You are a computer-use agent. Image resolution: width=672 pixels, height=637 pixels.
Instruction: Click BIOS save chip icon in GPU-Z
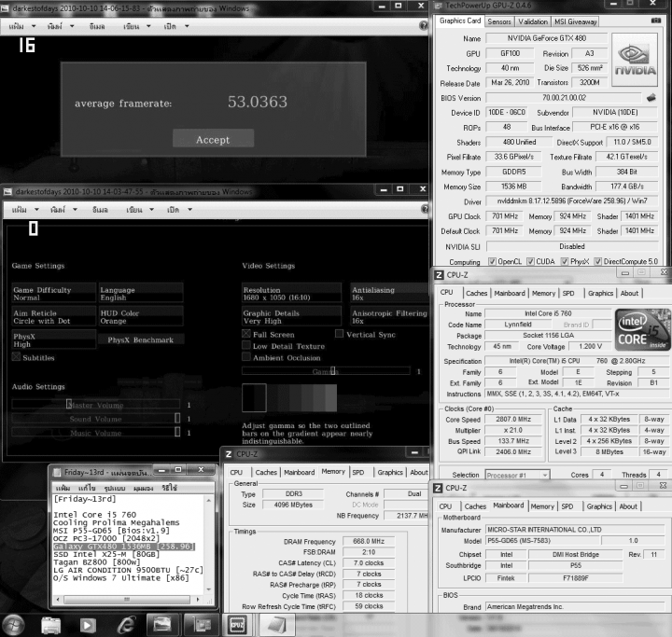651,98
